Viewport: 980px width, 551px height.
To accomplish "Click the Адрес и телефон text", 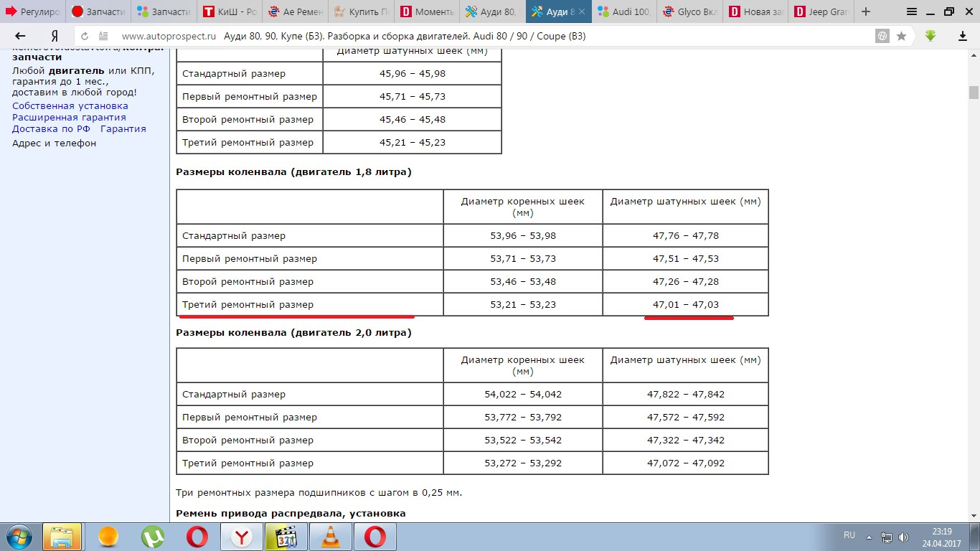I will click(54, 143).
